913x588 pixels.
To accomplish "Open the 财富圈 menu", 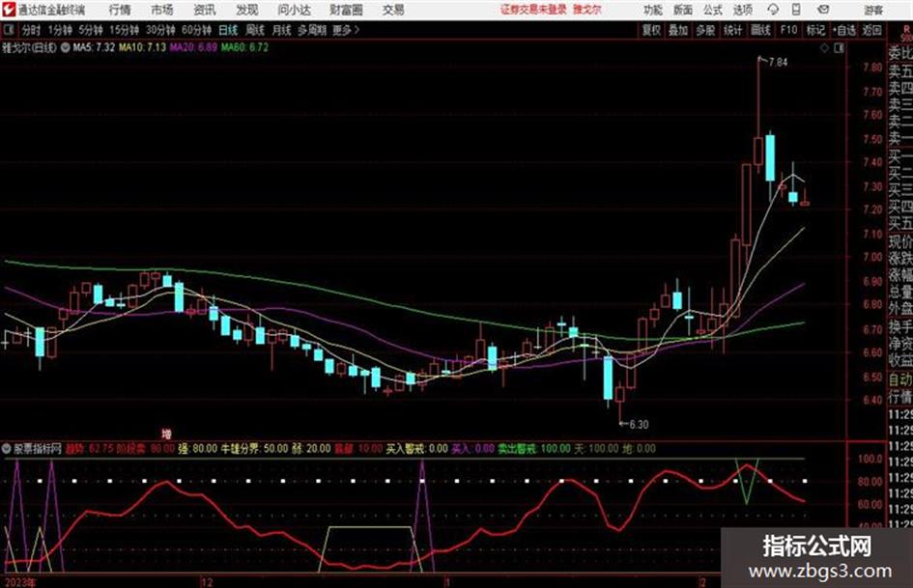I will (x=346, y=10).
